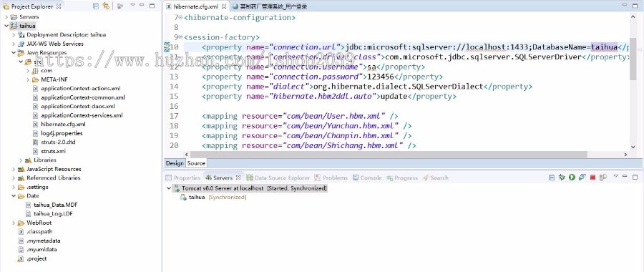Publish to the server icon
The height and width of the screenshot is (272, 644).
(603, 178)
